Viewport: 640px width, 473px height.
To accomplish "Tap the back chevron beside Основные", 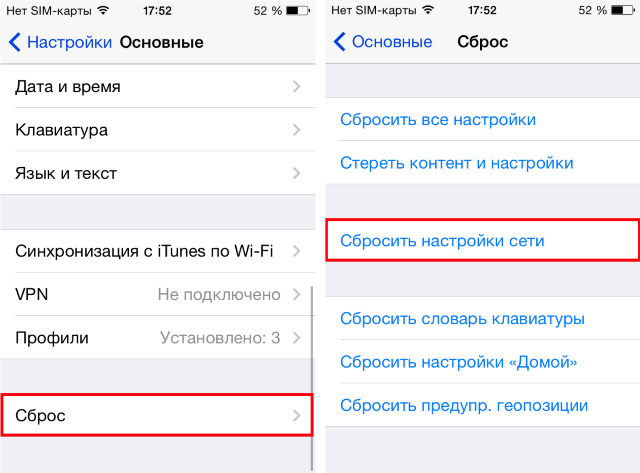I will click(x=340, y=42).
